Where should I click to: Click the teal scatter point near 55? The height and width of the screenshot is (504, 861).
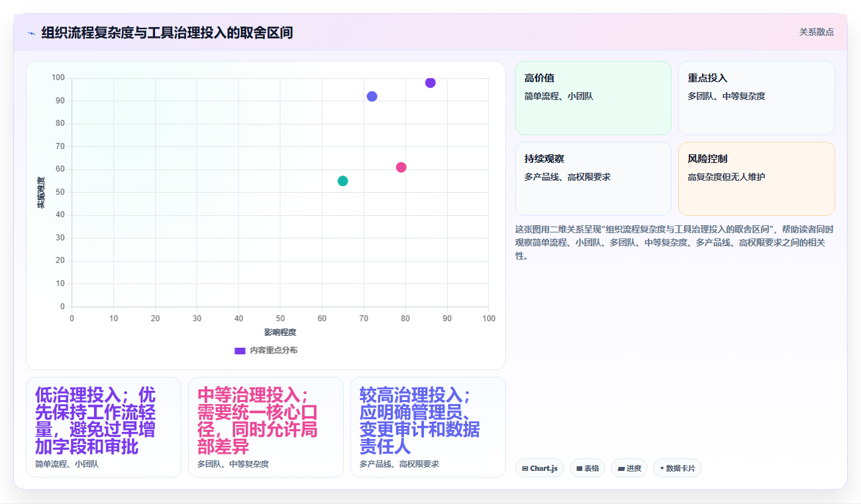pos(342,181)
